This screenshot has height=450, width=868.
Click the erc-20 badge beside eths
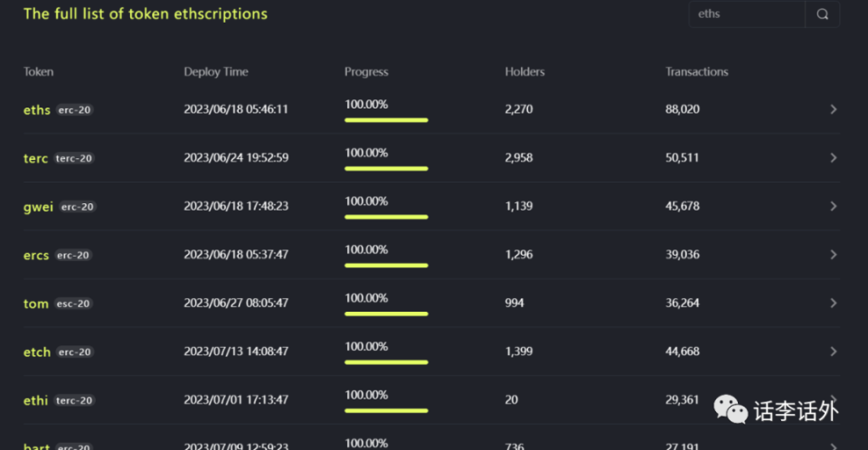pos(74,110)
